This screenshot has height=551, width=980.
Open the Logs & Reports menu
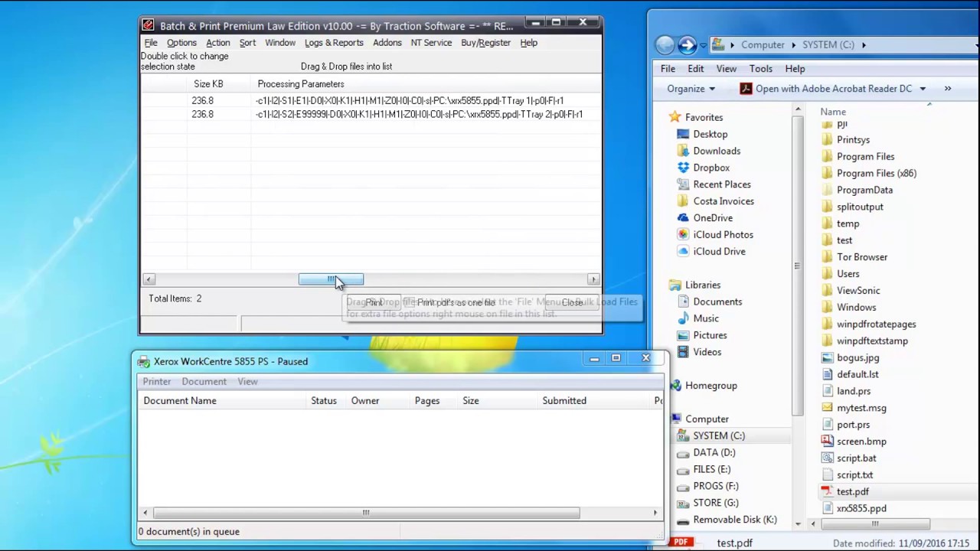[x=334, y=43]
